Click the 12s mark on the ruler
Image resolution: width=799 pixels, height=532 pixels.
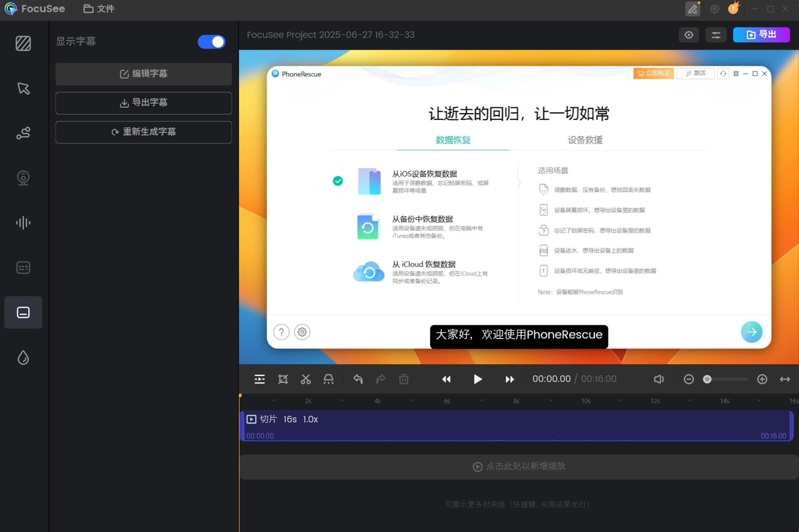click(x=655, y=401)
